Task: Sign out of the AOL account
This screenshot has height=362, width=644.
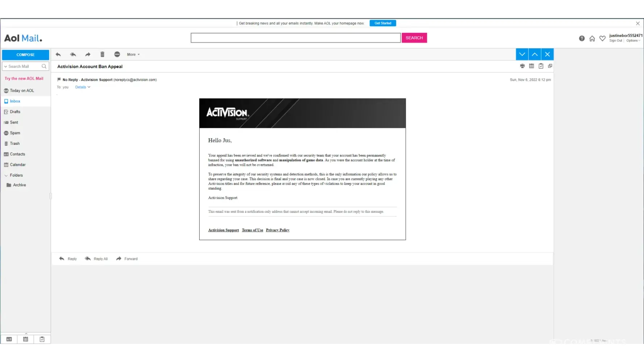Action: (615, 41)
